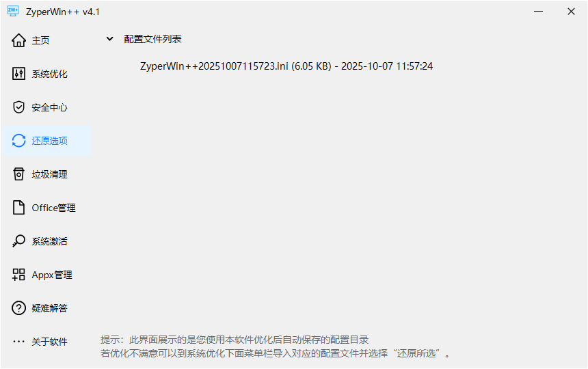The width and height of the screenshot is (588, 369).
Task: Click the home icon beside 主页
Action: pyautogui.click(x=18, y=40)
